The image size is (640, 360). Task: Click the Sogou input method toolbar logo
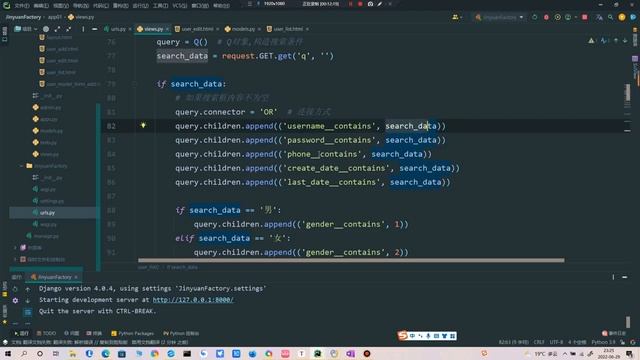tap(402, 336)
